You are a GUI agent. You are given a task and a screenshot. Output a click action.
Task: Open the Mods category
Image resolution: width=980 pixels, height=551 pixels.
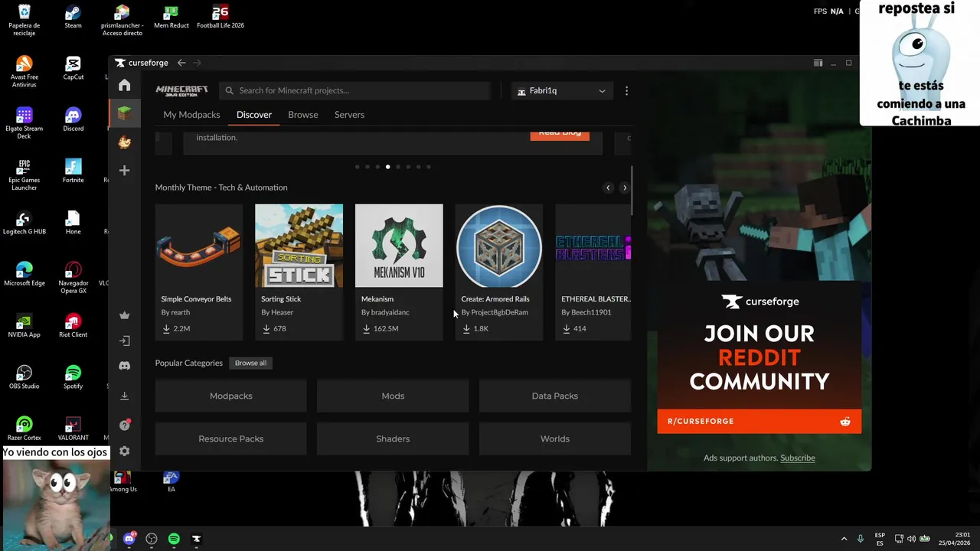point(393,396)
